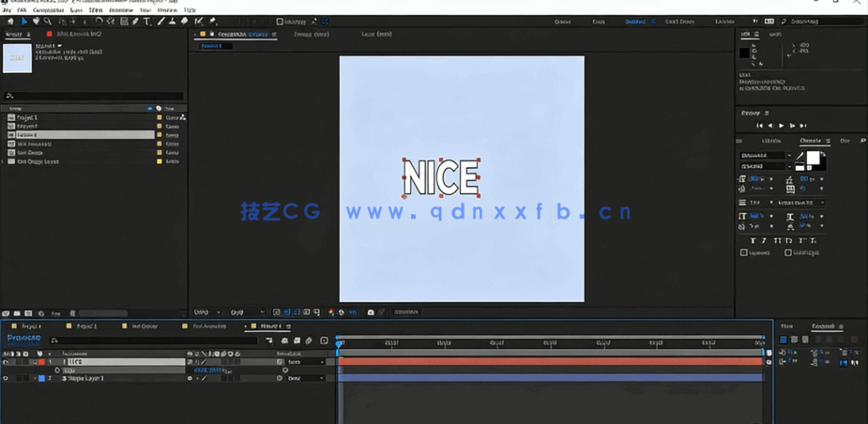Expand Shape Layer 1 properties
This screenshot has height=424, width=868.
pos(35,379)
